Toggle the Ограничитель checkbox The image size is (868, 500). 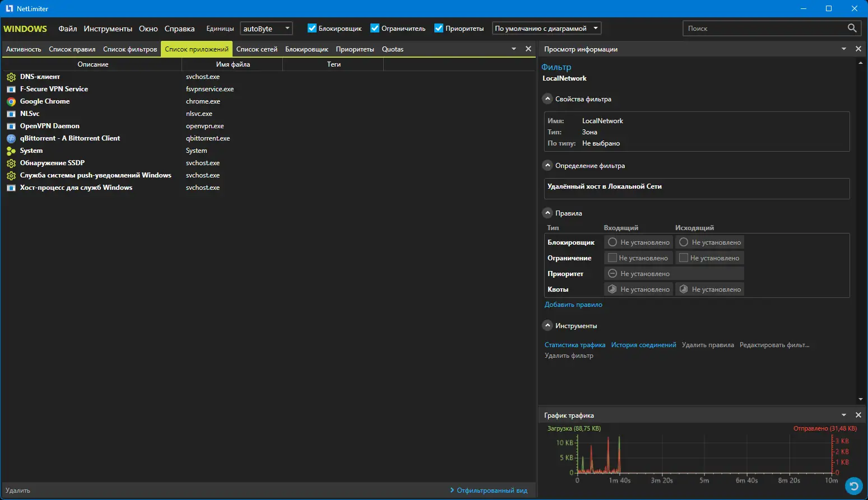point(375,29)
